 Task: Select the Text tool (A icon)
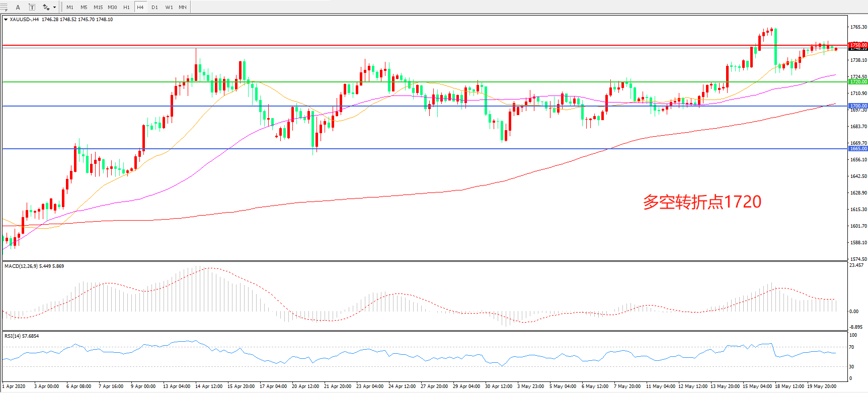[x=18, y=7]
